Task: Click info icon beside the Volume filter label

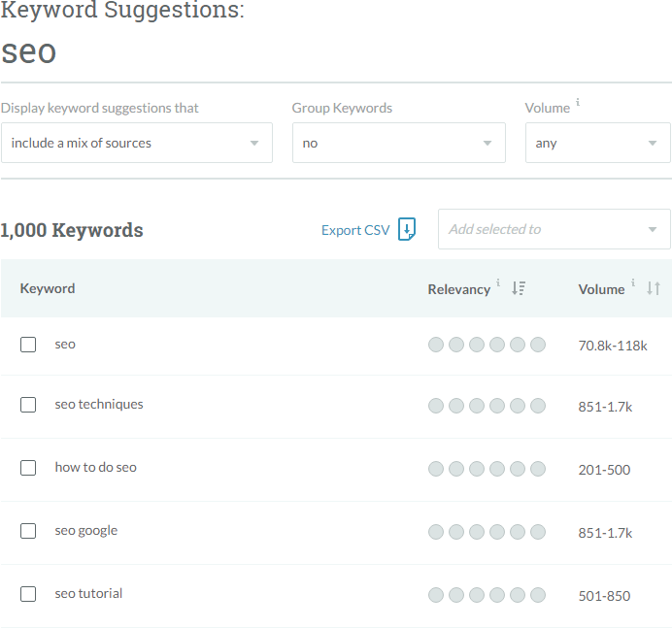Action: click(578, 102)
